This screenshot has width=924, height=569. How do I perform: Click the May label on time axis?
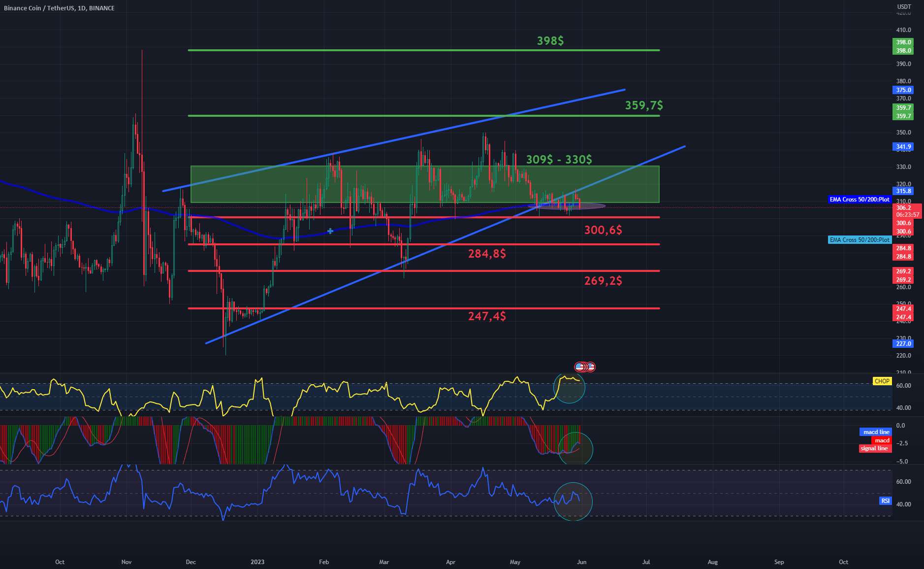click(515, 562)
